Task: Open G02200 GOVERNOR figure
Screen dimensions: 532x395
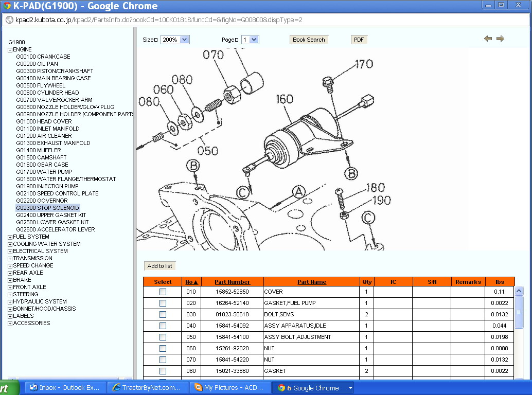Action: [42, 201]
